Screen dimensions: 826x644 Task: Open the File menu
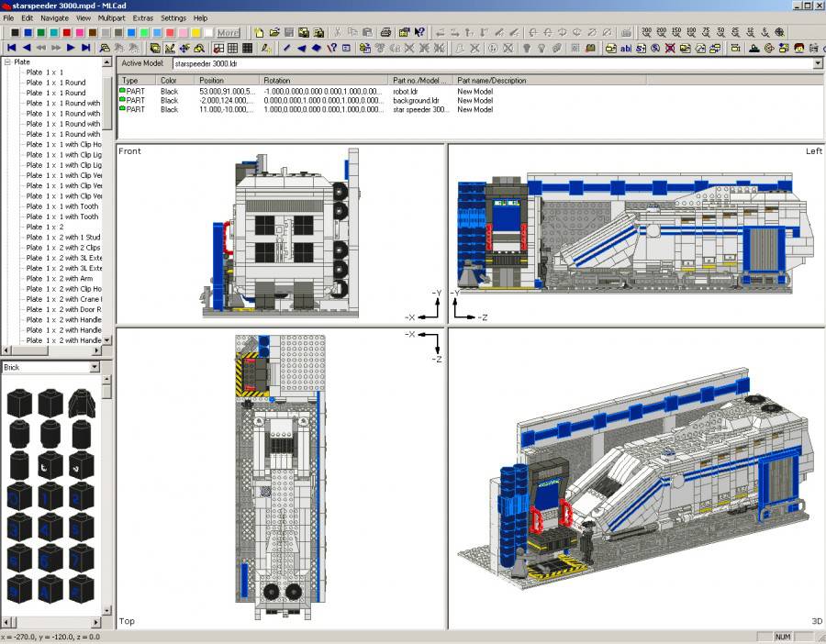click(8, 18)
